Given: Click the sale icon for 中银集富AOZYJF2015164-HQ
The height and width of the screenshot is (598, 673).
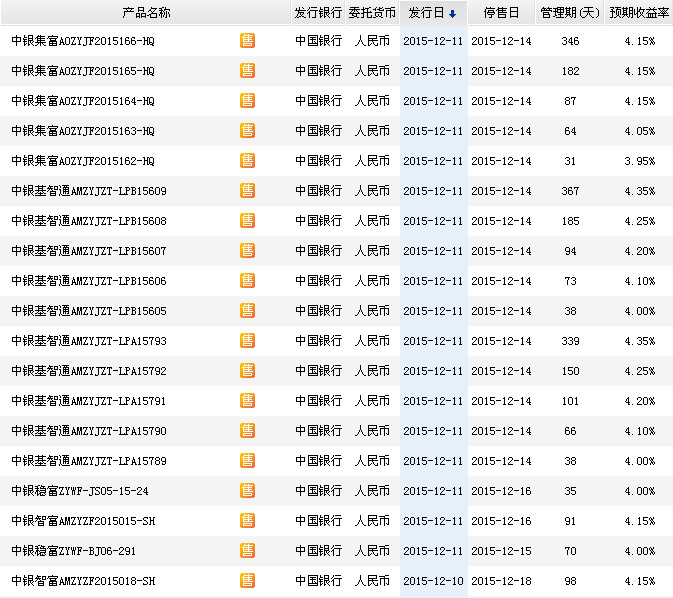Looking at the screenshot, I should 247,101.
